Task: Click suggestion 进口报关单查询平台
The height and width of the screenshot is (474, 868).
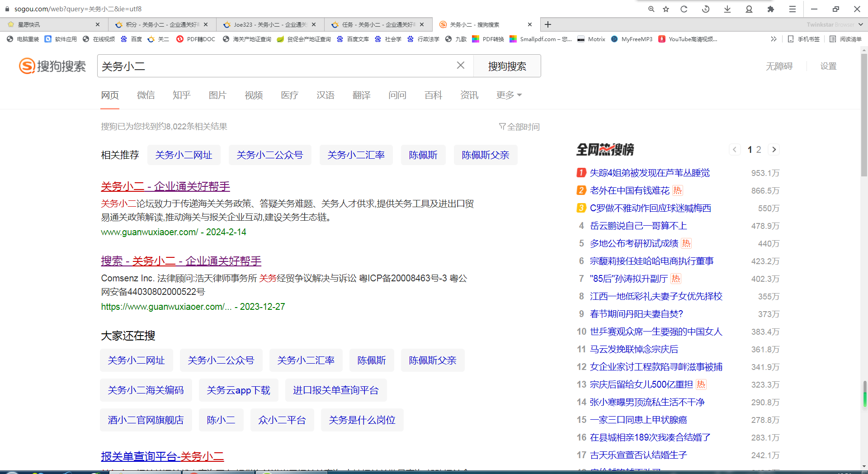Action: click(336, 390)
